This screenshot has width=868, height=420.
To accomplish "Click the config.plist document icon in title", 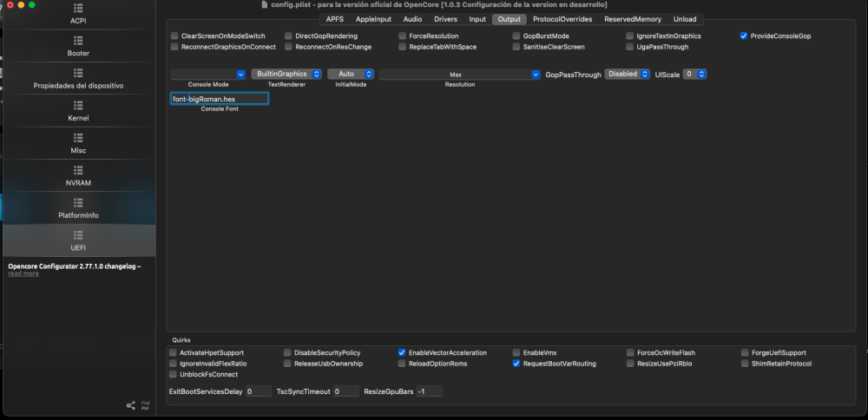I will [265, 4].
